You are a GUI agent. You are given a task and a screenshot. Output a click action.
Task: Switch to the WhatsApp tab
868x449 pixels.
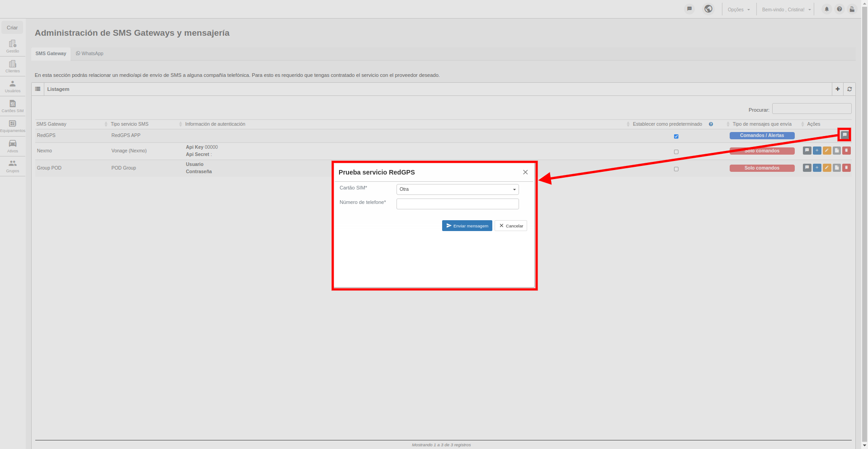click(90, 53)
